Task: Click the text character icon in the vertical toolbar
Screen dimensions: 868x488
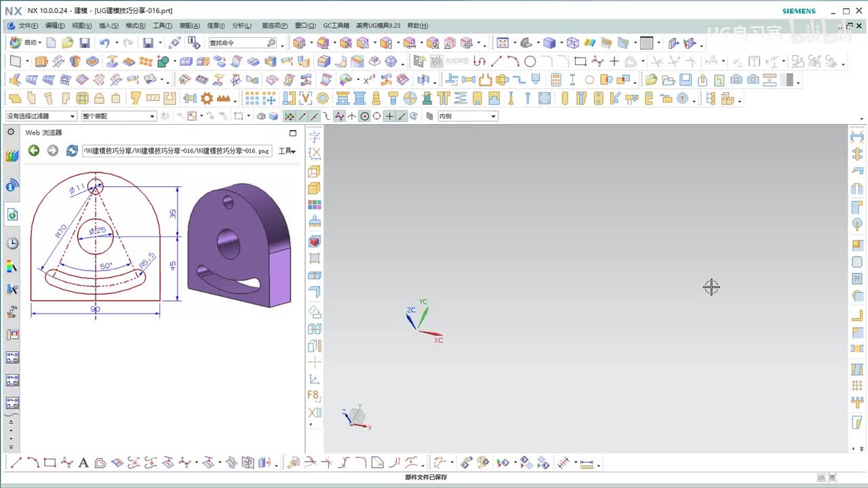Action: pyautogui.click(x=315, y=137)
